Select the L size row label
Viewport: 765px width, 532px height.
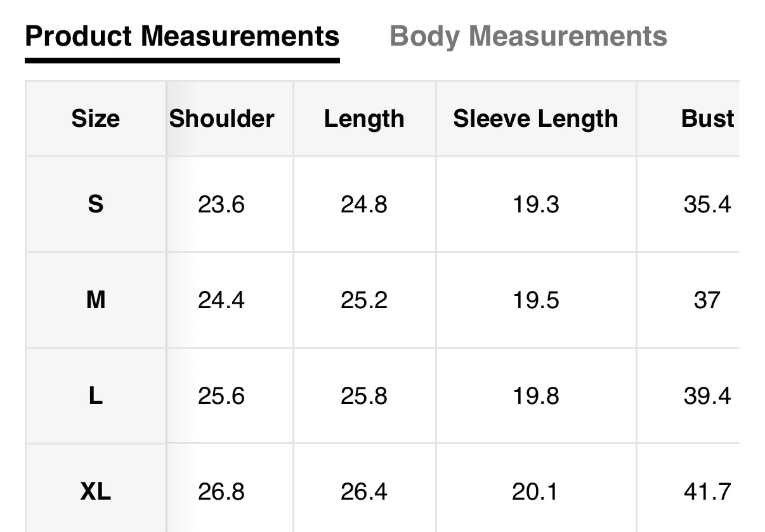pos(95,396)
